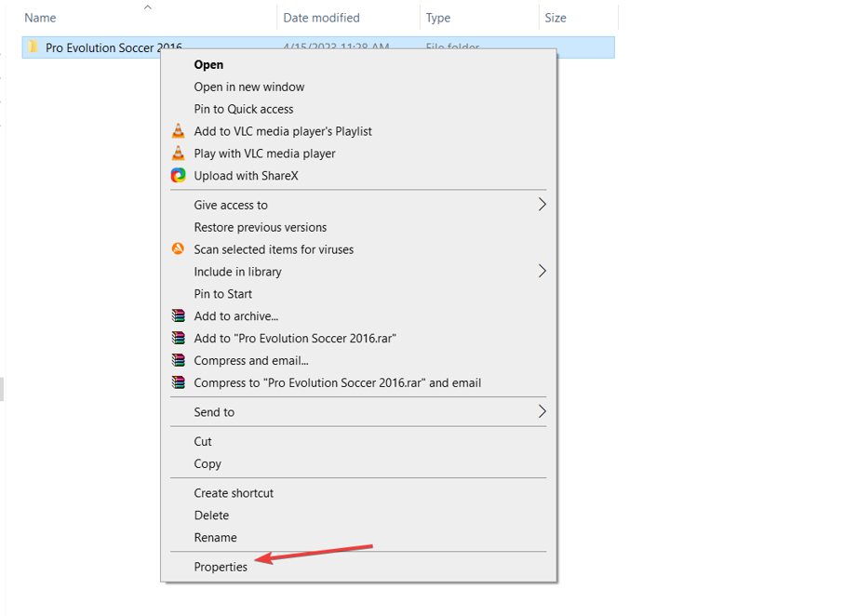The width and height of the screenshot is (857, 616).
Task: Sort files by the Name column header
Action: [x=40, y=18]
